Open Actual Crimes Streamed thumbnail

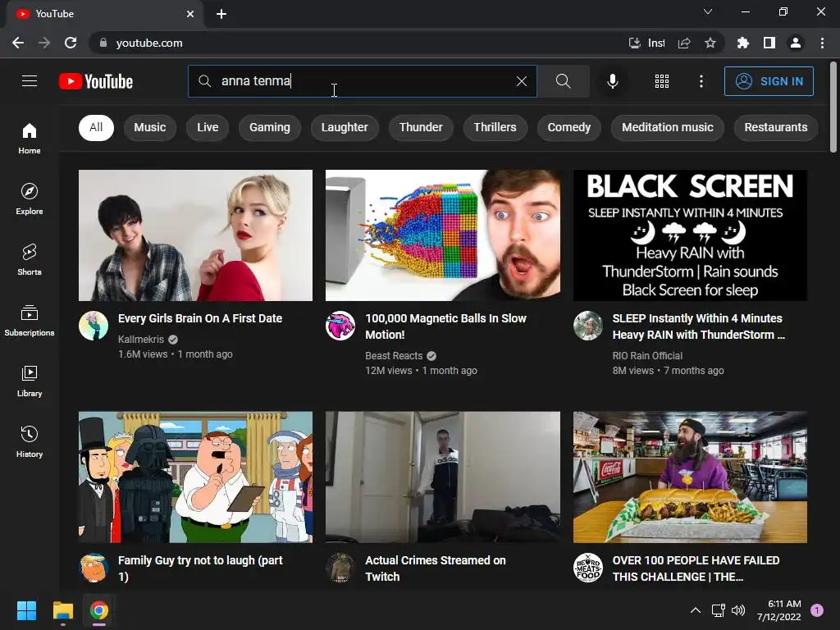[x=443, y=477]
